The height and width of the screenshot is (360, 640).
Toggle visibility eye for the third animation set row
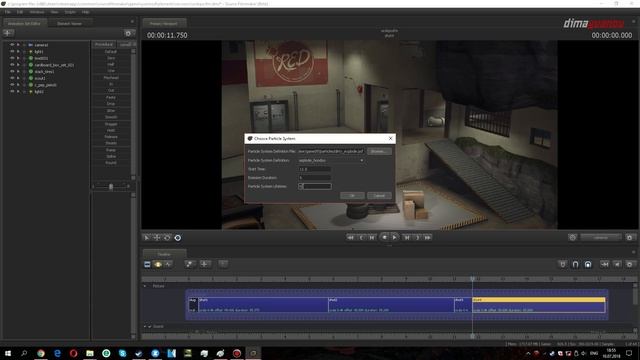12,58
